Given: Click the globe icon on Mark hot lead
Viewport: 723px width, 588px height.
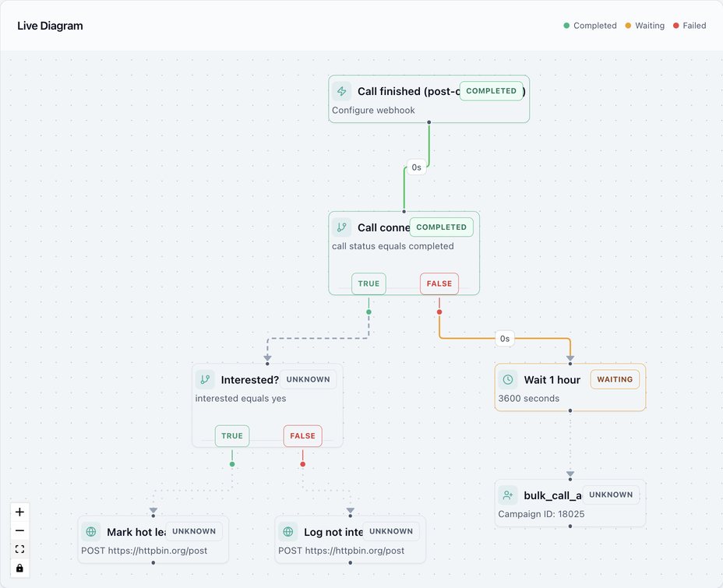Looking at the screenshot, I should 91,532.
